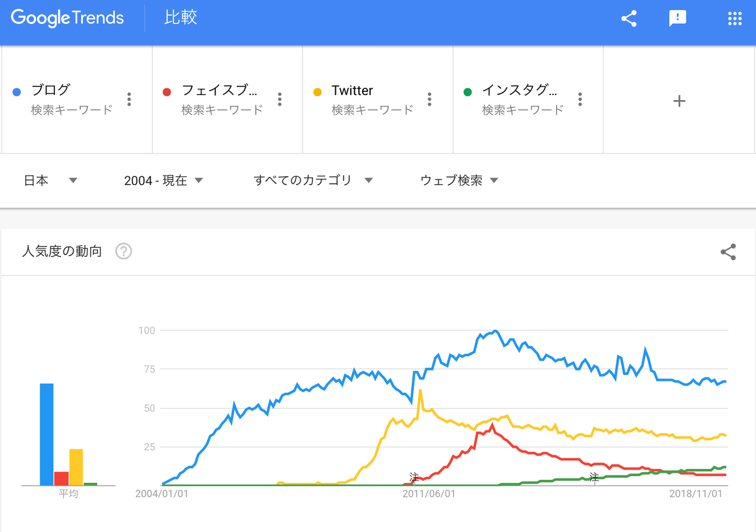This screenshot has width=756, height=532.
Task: Open the share icon beside the trends chart
Action: (x=728, y=251)
